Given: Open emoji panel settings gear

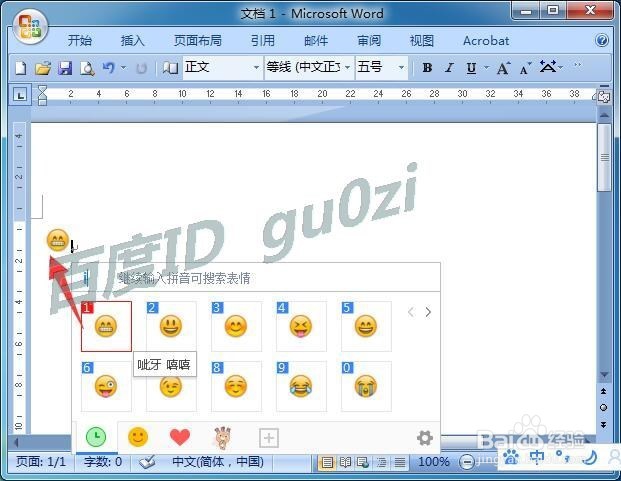Looking at the screenshot, I should (x=425, y=438).
